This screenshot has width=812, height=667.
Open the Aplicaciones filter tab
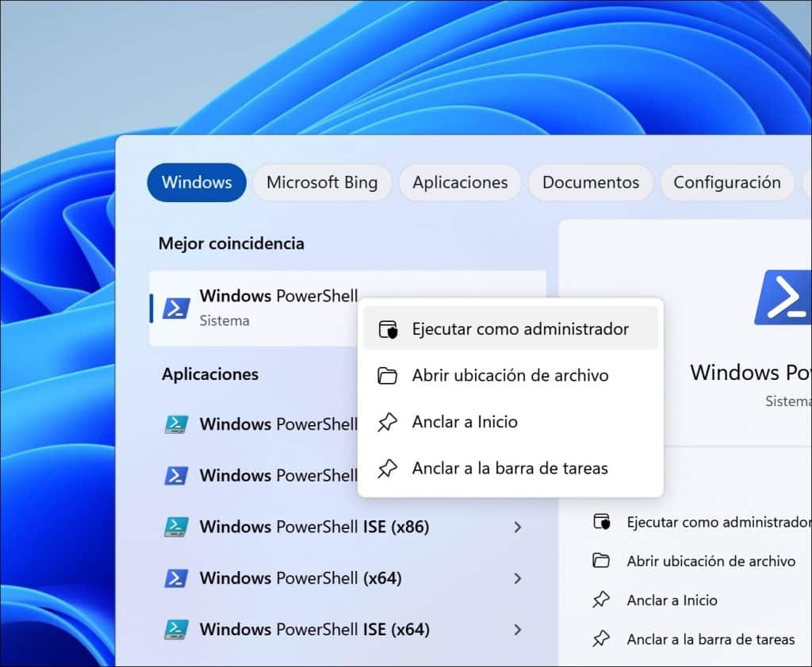coord(460,182)
